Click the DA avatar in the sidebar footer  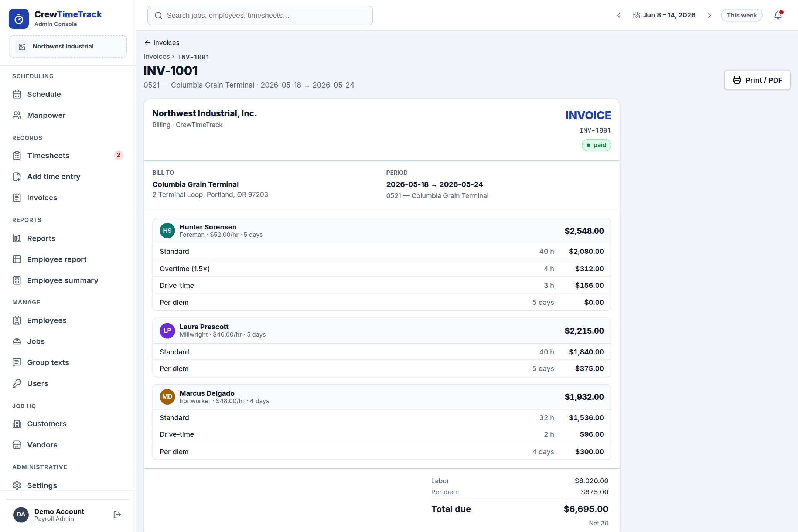pyautogui.click(x=21, y=515)
